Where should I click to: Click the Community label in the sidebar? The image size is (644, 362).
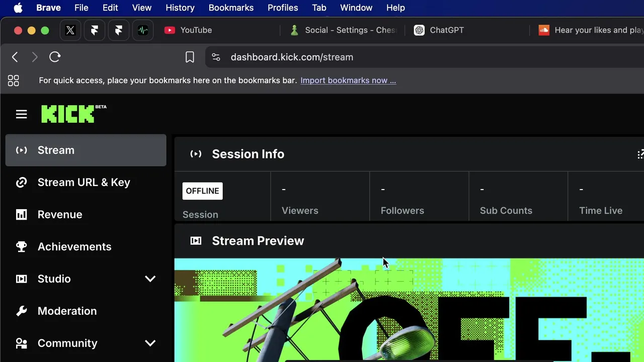pos(67,343)
